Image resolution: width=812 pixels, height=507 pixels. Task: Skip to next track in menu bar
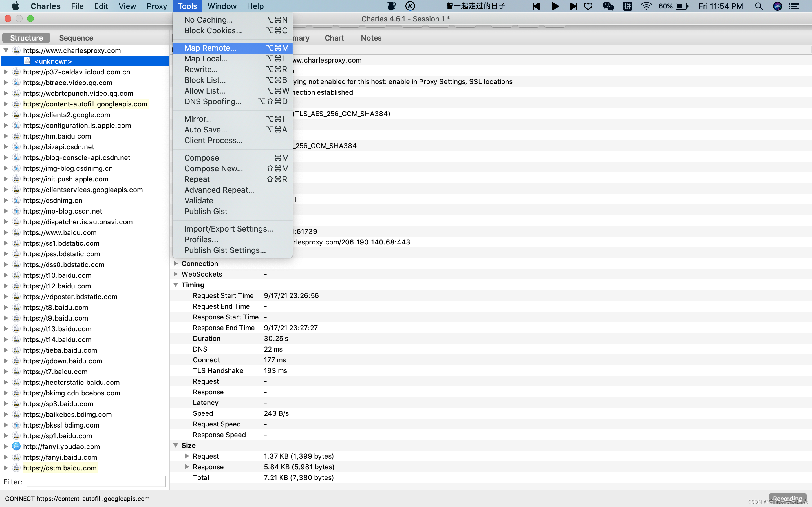[573, 6]
